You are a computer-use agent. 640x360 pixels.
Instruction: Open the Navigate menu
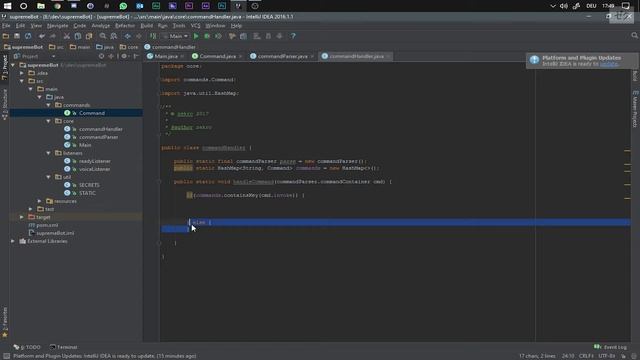coord(58,26)
